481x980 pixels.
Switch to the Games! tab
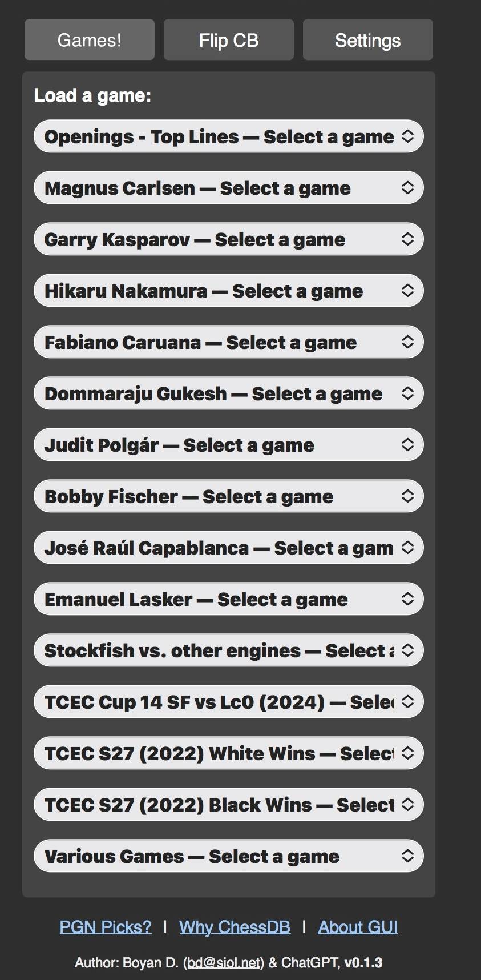90,40
